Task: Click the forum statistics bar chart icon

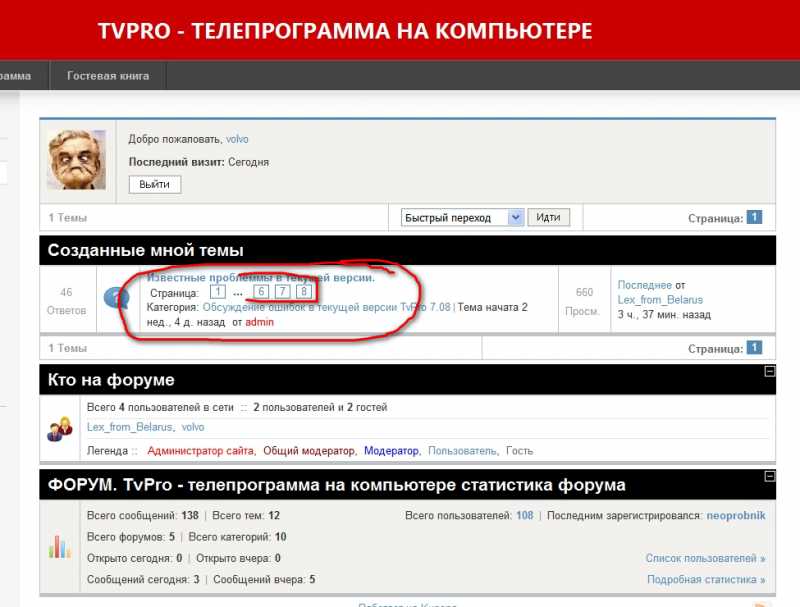Action: [x=60, y=546]
